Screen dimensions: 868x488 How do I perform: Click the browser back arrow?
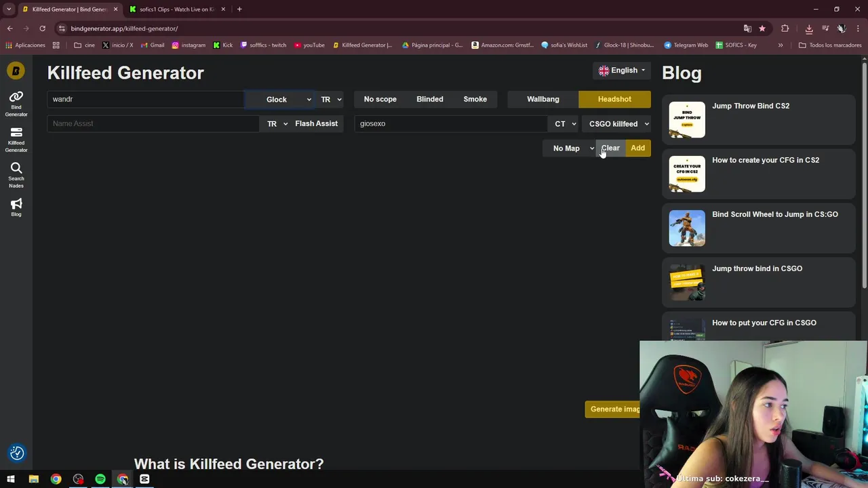click(x=9, y=28)
